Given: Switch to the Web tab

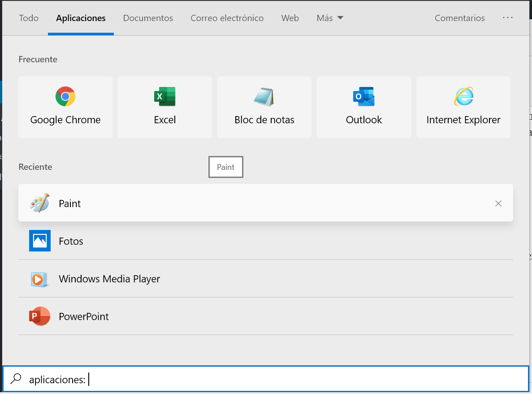Looking at the screenshot, I should click(290, 18).
